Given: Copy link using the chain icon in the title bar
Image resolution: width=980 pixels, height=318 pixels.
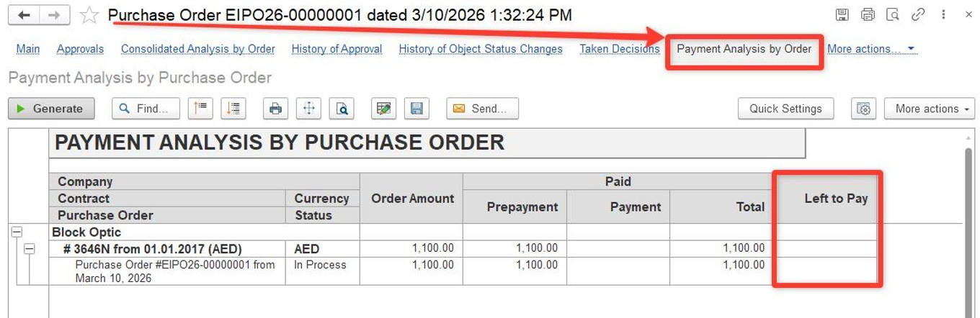Looking at the screenshot, I should tap(918, 14).
